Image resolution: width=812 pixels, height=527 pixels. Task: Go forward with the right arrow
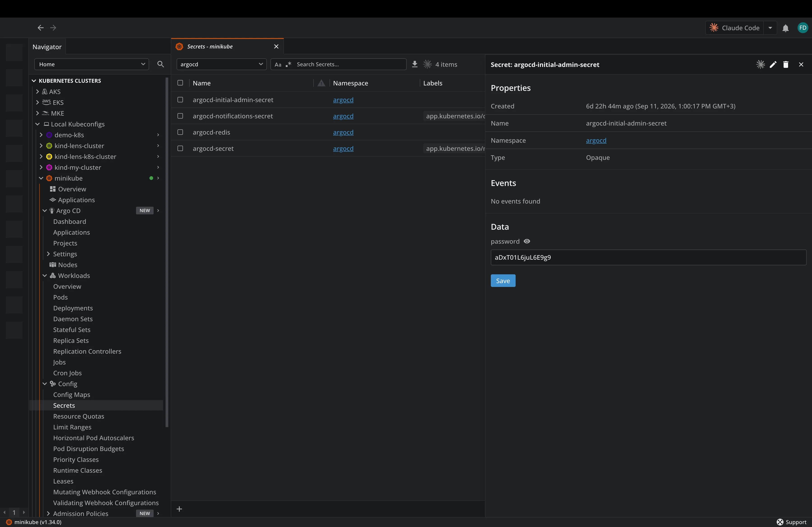(x=53, y=27)
